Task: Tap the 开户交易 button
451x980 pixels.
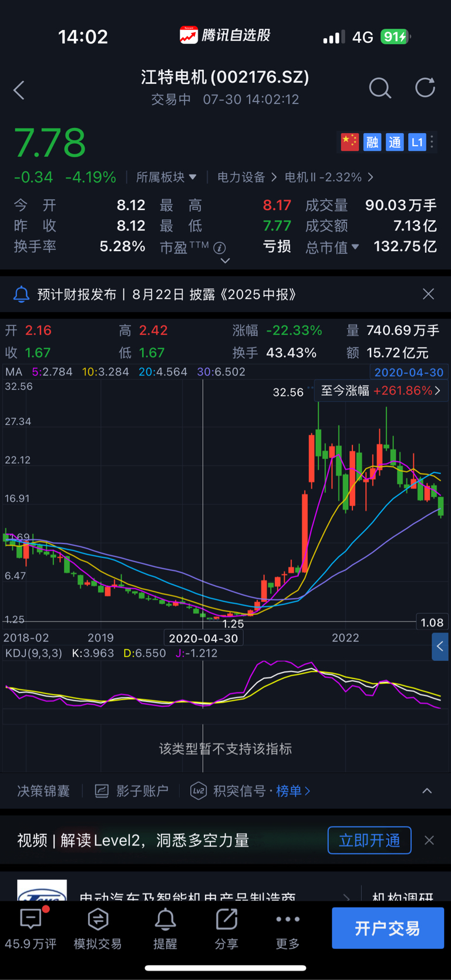Action: tap(388, 928)
